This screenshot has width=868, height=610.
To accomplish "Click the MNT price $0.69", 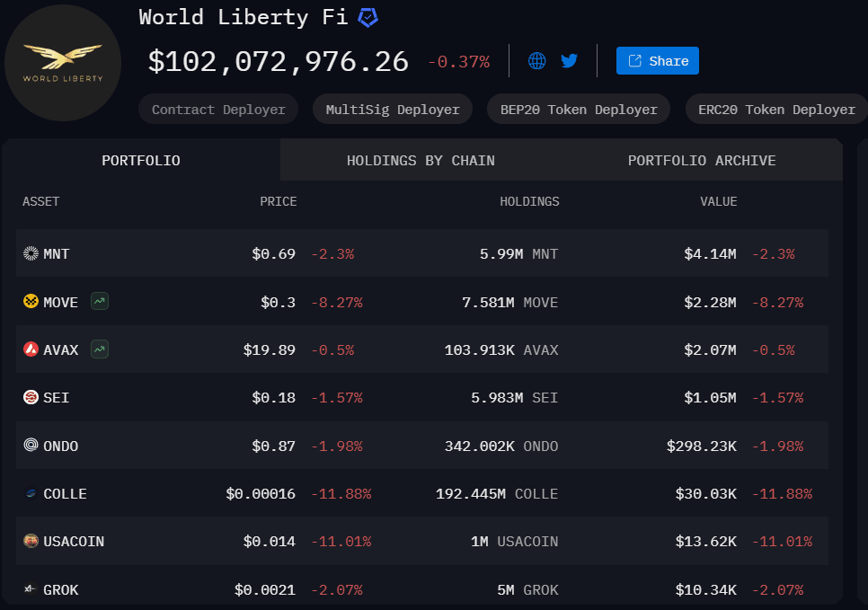I will click(x=273, y=254).
